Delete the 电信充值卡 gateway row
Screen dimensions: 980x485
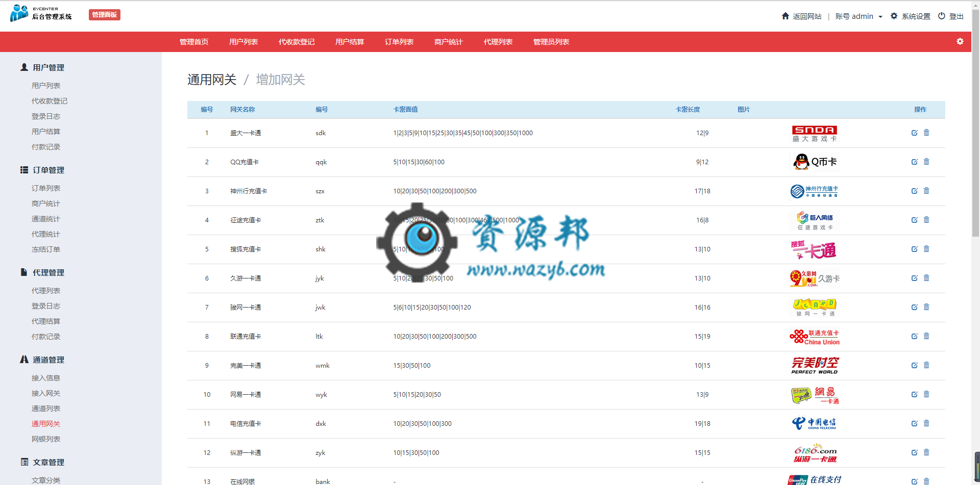click(x=926, y=423)
